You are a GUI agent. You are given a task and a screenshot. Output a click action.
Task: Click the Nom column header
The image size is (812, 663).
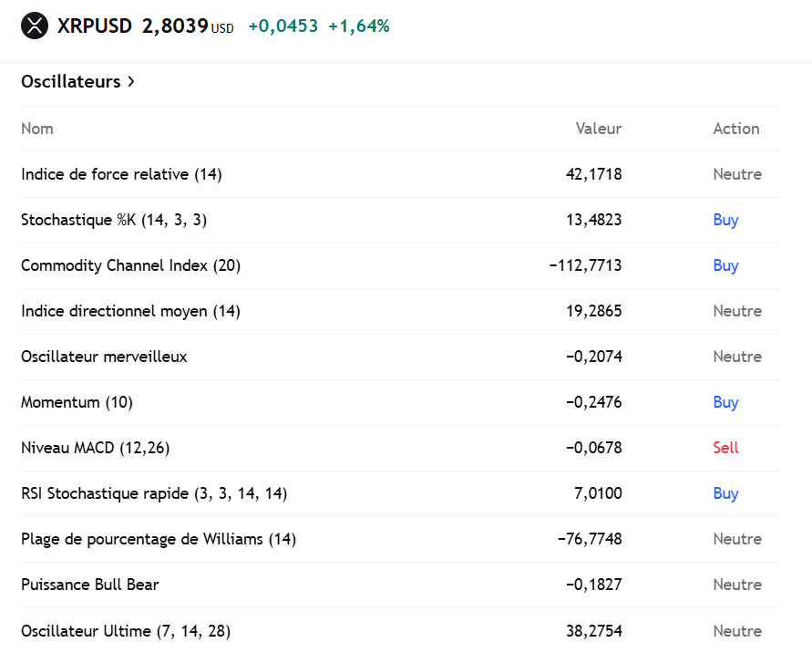(x=37, y=129)
